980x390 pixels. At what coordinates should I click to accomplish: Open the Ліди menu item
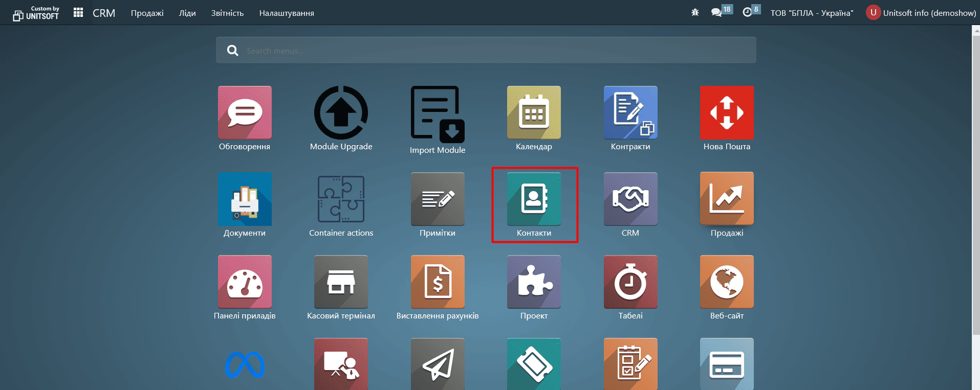(187, 13)
